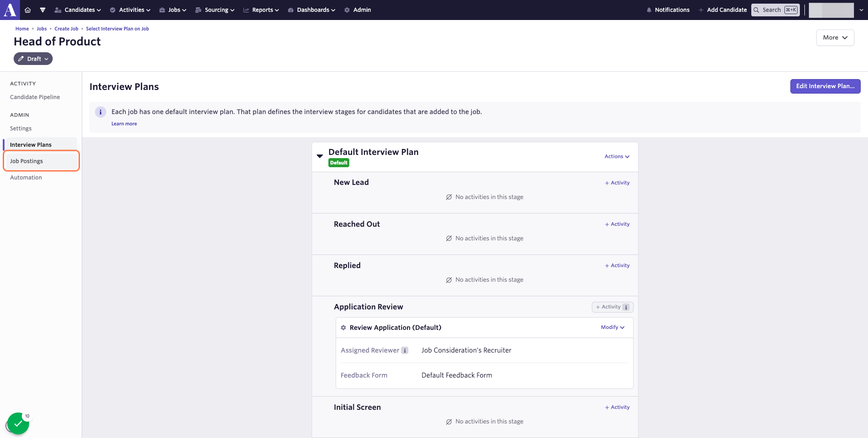Open the Jobs dropdown in navbar

[173, 10]
